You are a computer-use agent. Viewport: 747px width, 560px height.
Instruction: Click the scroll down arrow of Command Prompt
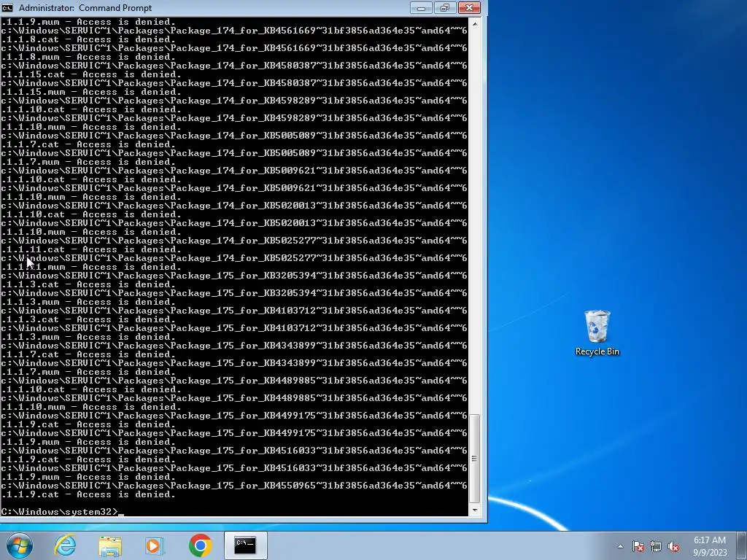(474, 510)
